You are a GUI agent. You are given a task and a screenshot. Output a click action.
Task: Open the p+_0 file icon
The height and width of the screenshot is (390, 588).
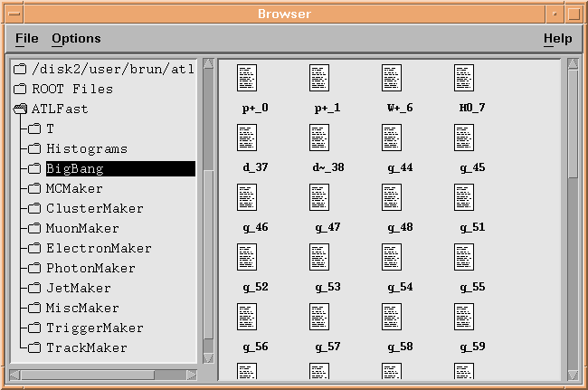tap(247, 79)
